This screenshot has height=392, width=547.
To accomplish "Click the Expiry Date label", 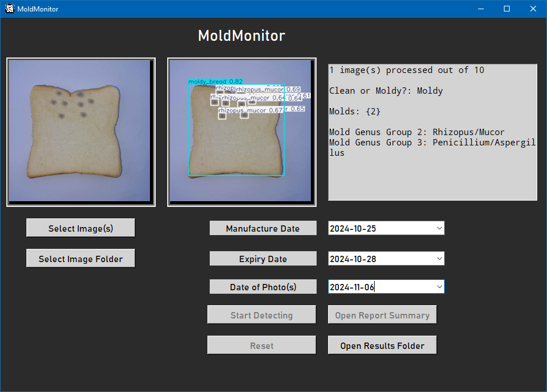I will (263, 259).
